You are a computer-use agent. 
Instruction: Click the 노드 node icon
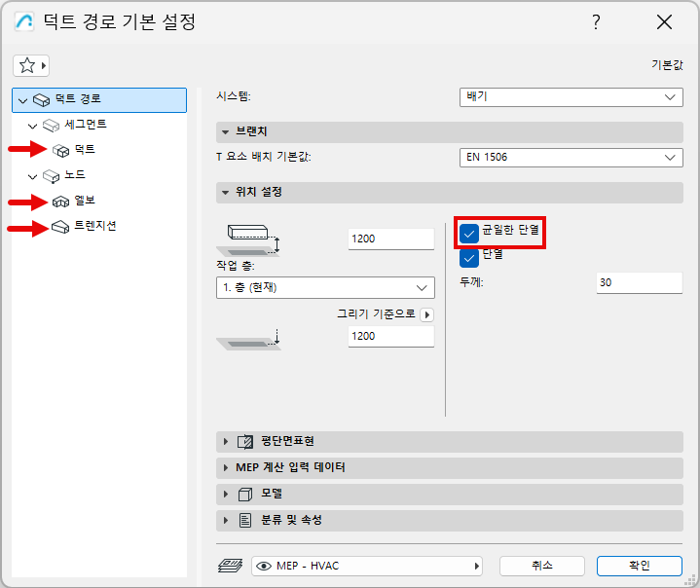pyautogui.click(x=51, y=176)
